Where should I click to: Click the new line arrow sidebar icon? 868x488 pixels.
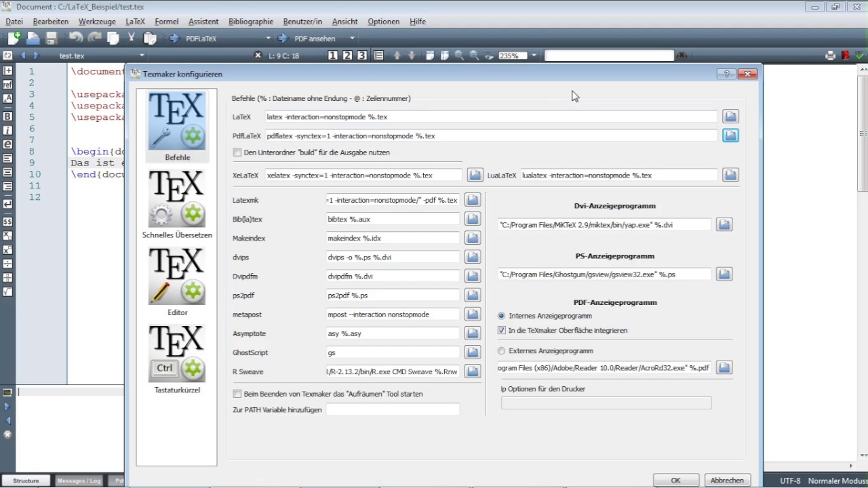click(x=7, y=203)
